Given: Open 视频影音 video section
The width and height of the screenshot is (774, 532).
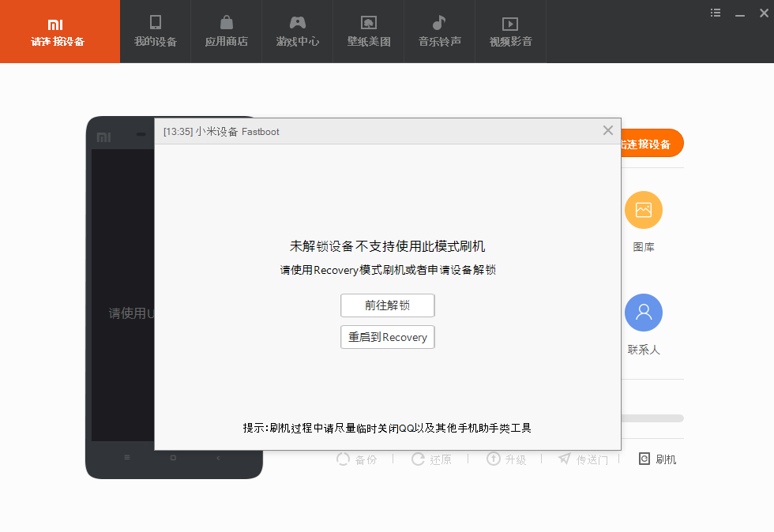Looking at the screenshot, I should tap(510, 32).
